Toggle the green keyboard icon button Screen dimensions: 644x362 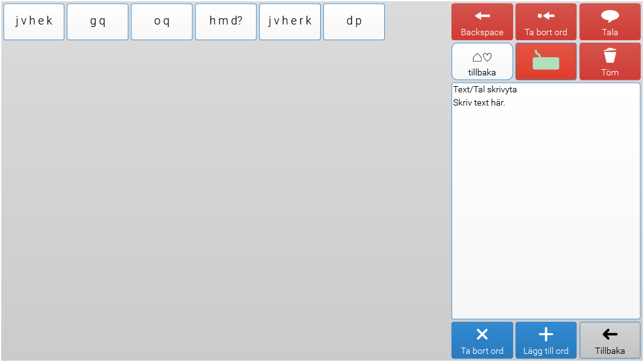(x=545, y=62)
